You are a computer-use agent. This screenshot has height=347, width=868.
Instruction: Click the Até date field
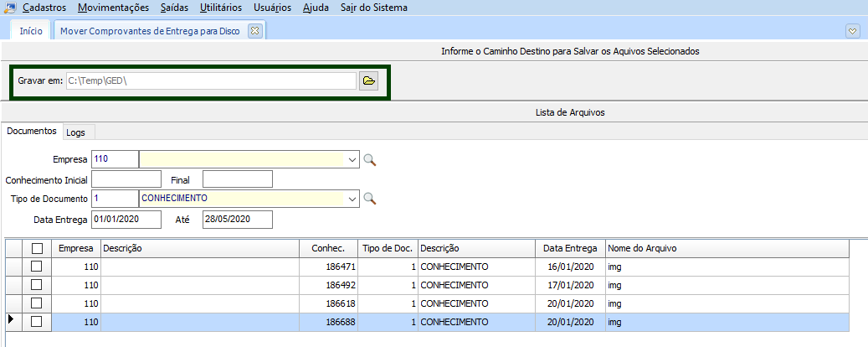point(238,219)
